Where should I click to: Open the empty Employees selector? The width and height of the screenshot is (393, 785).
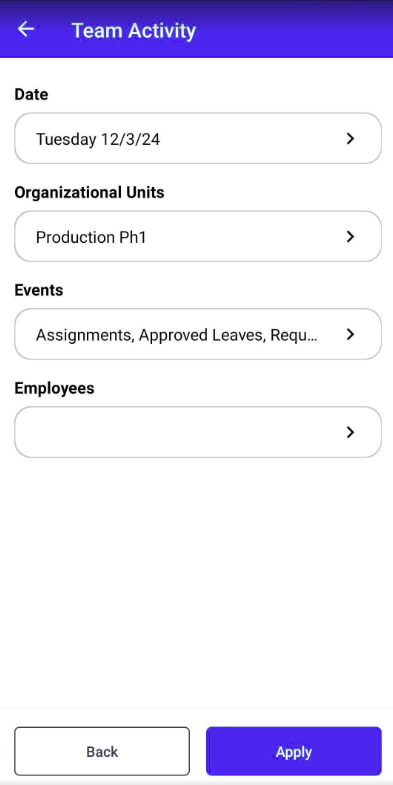click(x=198, y=432)
